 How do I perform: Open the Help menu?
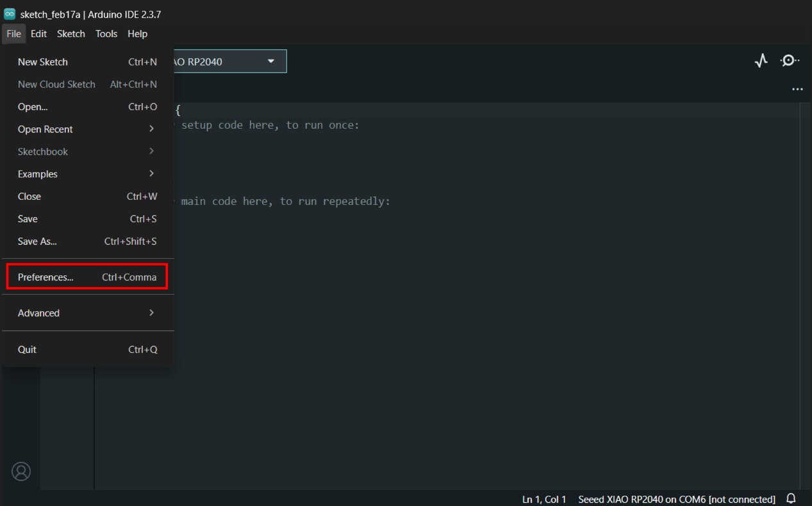click(x=137, y=34)
